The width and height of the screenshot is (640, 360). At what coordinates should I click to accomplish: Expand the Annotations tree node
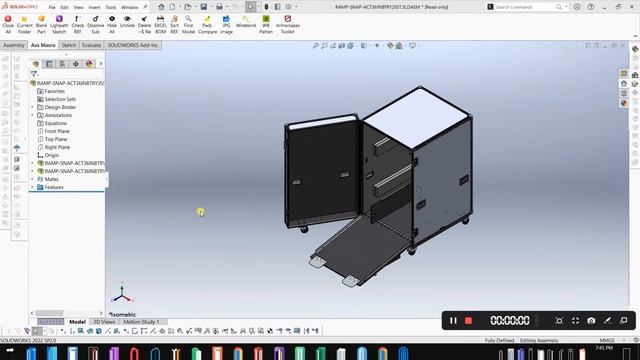pos(32,115)
